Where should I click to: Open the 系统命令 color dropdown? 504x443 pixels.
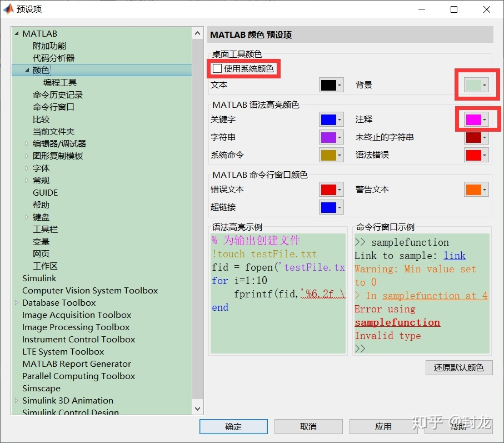coord(331,155)
